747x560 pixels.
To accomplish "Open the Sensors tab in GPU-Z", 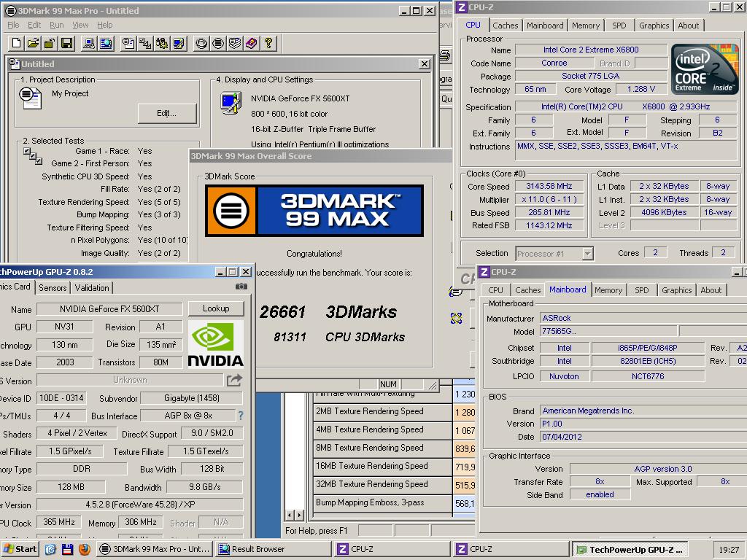I will pos(53,287).
